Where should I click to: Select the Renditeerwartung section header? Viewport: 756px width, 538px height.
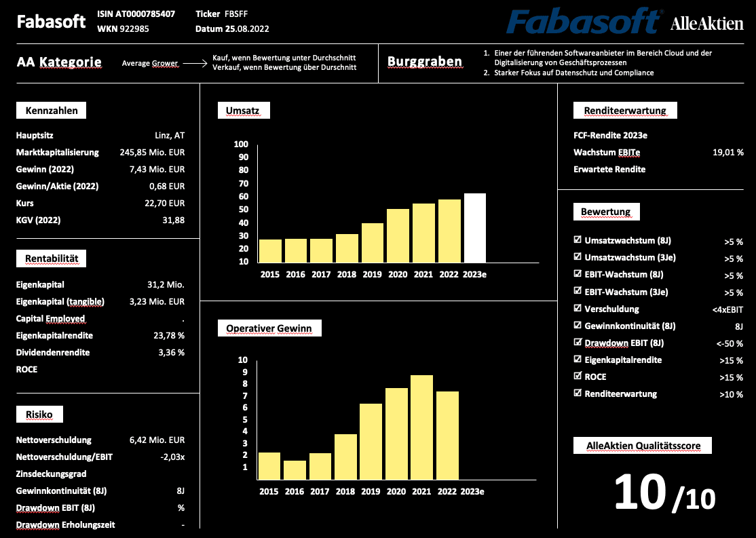[x=625, y=111]
